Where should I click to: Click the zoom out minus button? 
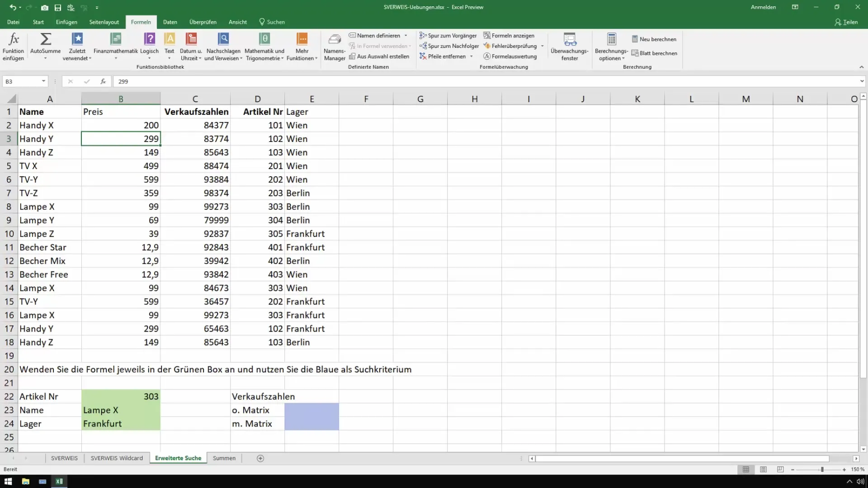[x=793, y=469]
